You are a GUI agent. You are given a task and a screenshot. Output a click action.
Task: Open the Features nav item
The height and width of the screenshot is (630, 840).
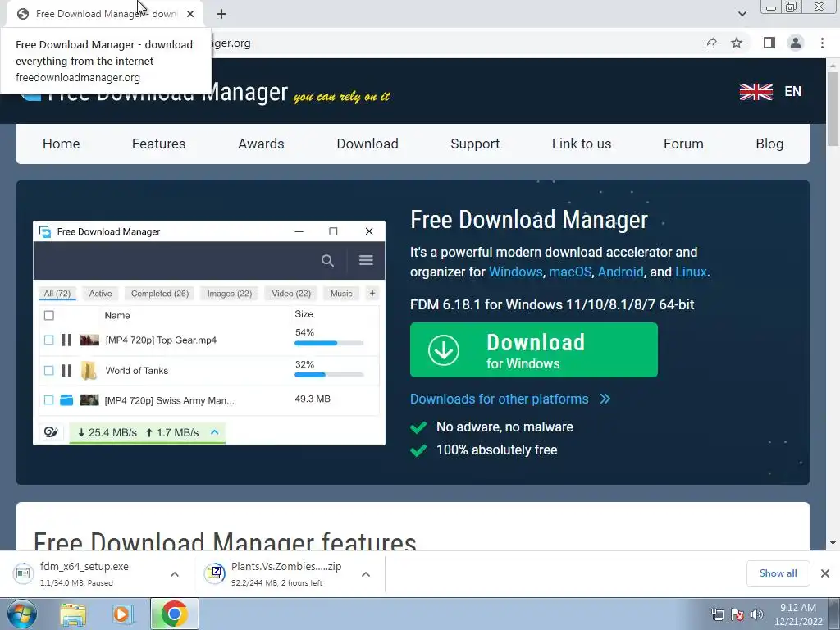pyautogui.click(x=158, y=144)
